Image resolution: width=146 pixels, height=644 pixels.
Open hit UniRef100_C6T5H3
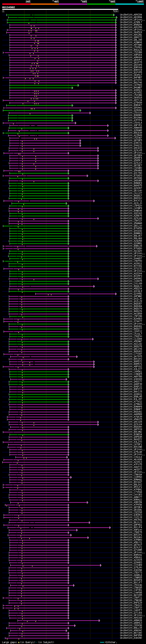[131, 85]
